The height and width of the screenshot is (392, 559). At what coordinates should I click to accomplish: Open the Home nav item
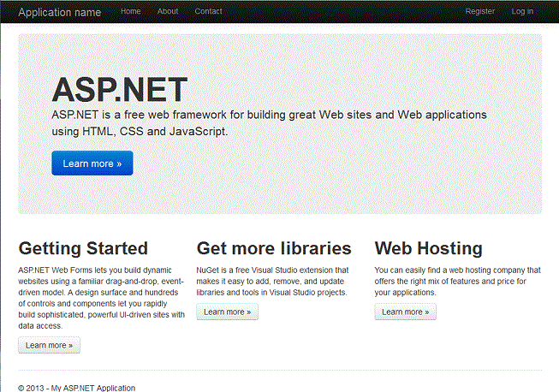(130, 11)
